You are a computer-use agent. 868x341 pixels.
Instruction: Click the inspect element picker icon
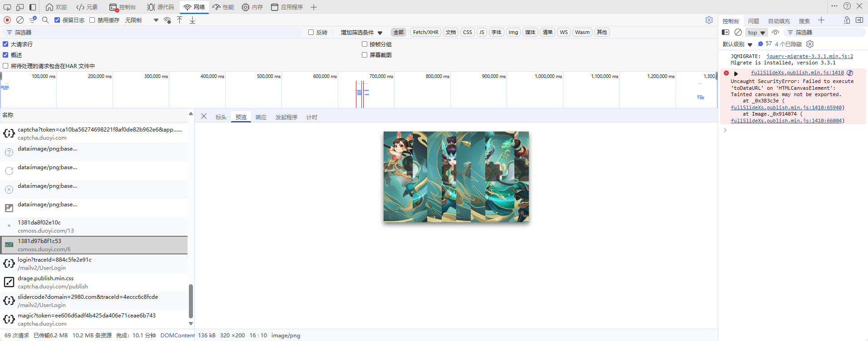pyautogui.click(x=7, y=7)
